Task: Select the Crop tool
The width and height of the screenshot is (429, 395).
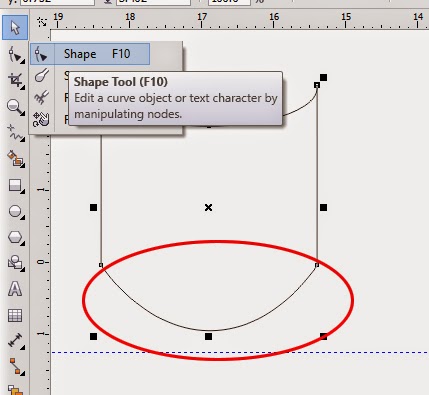Action: pos(15,81)
